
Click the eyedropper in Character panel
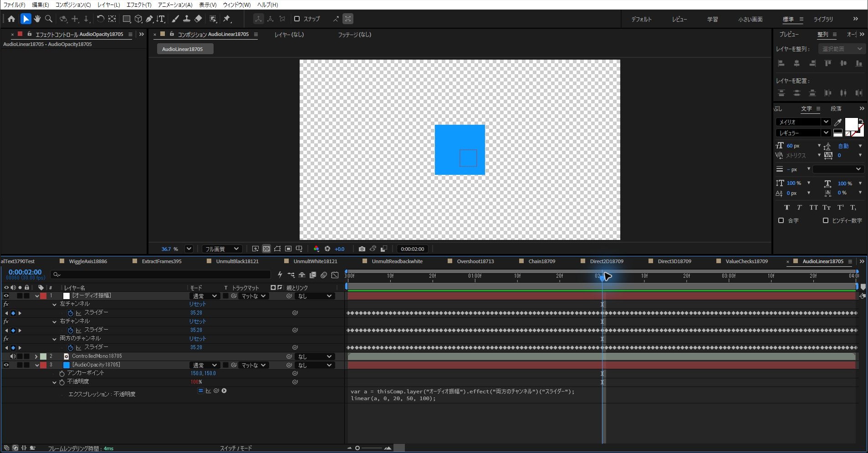(838, 122)
